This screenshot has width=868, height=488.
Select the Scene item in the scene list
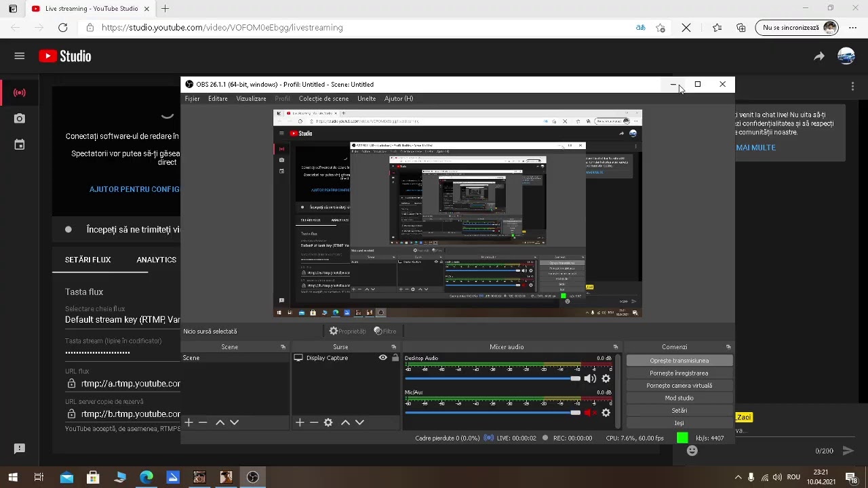click(235, 358)
